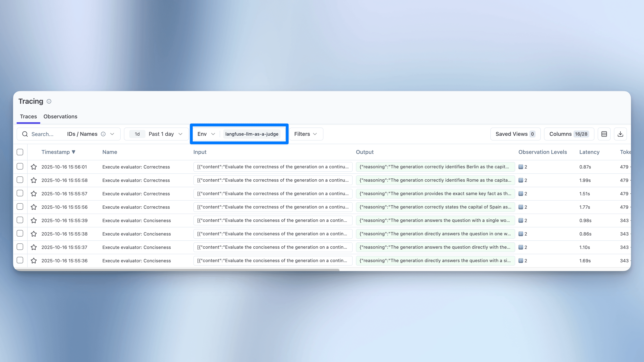This screenshot has height=362, width=644.
Task: Star the 15:55:39 Conciseness trace
Action: [x=34, y=220]
